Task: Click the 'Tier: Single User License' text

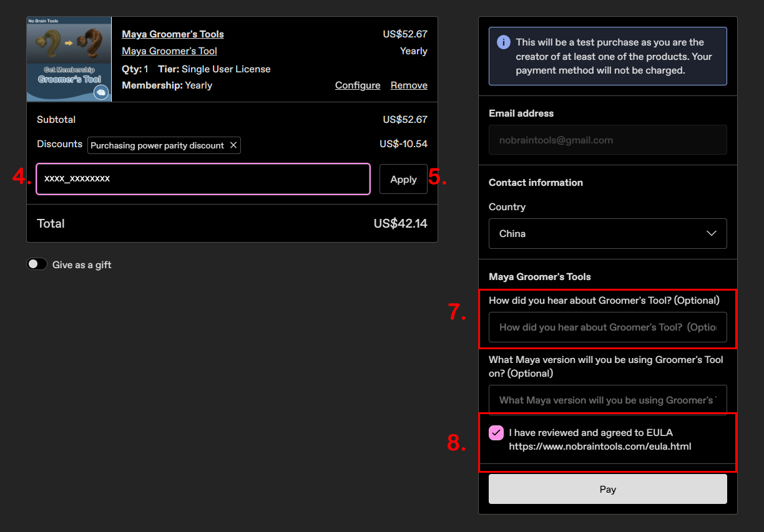Action: point(214,69)
